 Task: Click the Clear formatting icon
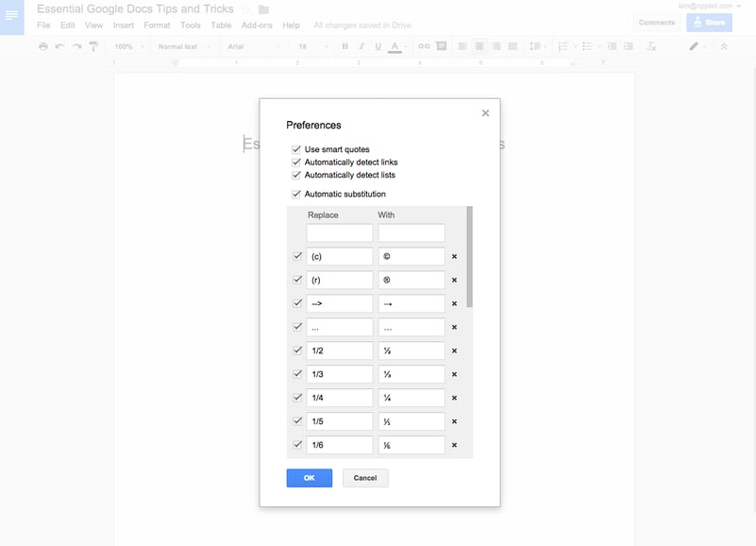(x=651, y=46)
